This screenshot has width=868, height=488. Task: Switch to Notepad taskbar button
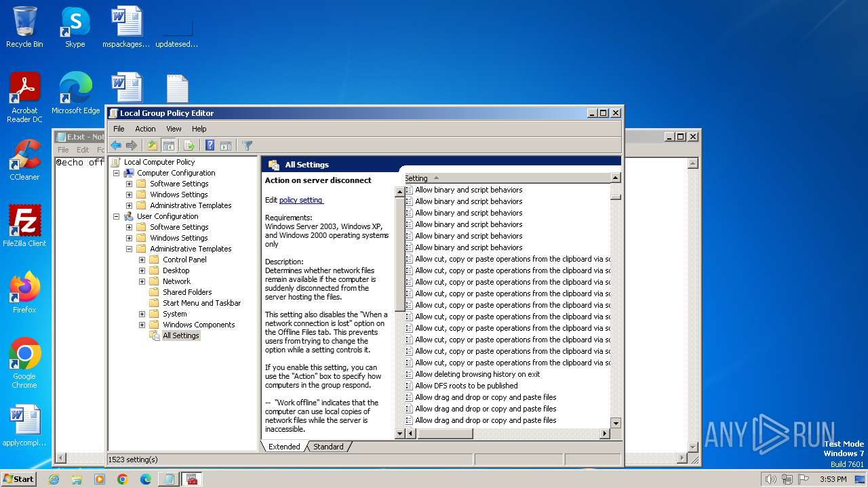pyautogui.click(x=167, y=479)
